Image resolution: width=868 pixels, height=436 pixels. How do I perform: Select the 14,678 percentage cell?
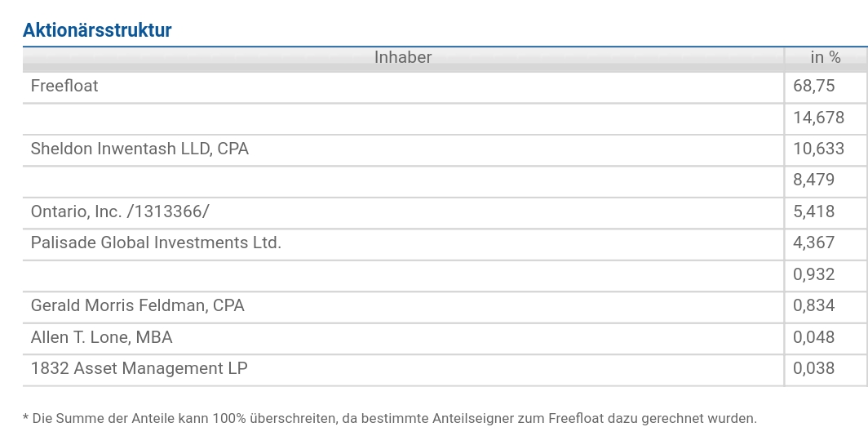(x=818, y=118)
